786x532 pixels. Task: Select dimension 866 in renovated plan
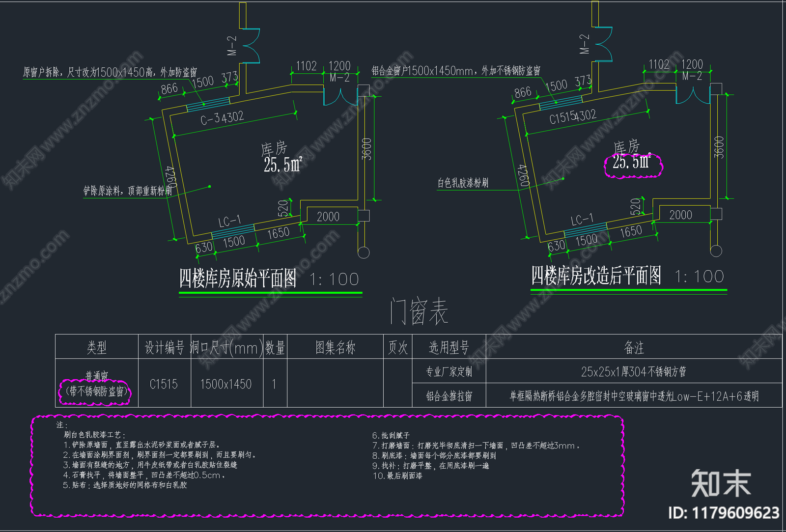[523, 92]
